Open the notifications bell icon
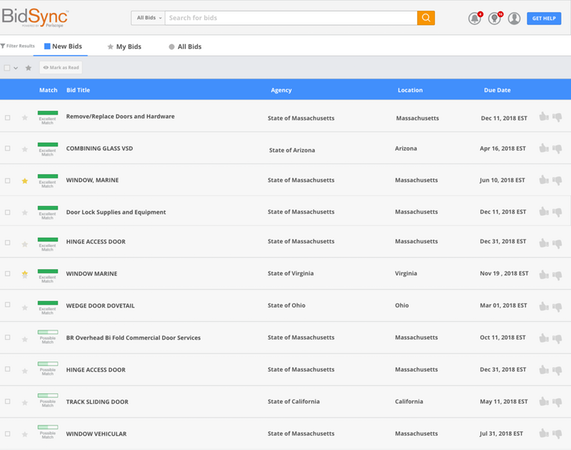Image resolution: width=571 pixels, height=450 pixels. click(x=474, y=18)
